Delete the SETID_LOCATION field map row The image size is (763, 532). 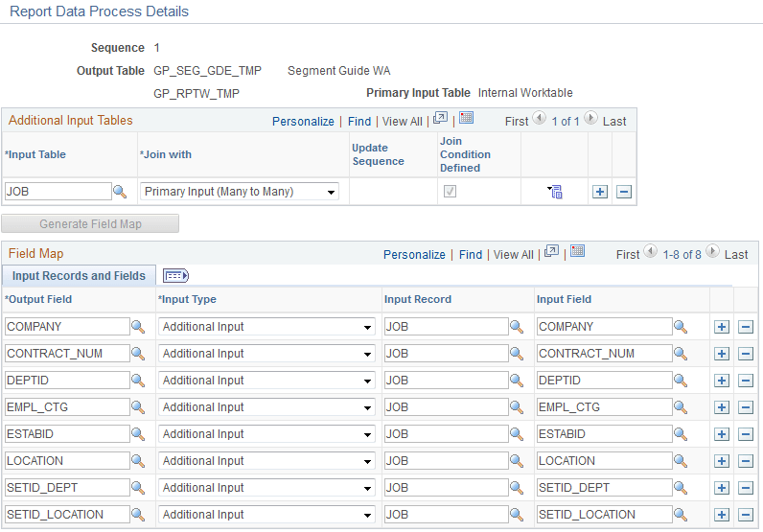[x=746, y=515]
